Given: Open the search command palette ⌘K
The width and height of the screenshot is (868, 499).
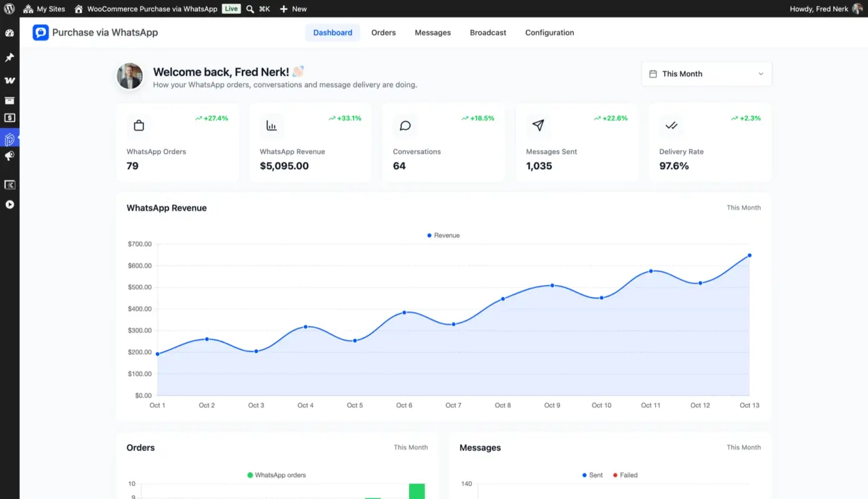Looking at the screenshot, I should [258, 9].
